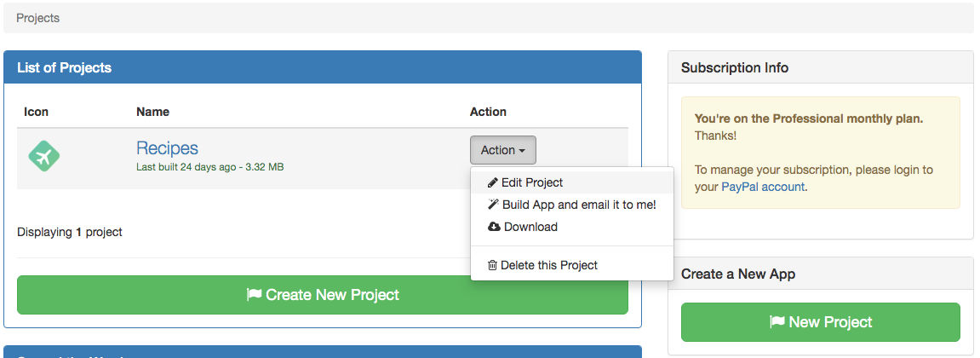Viewport: 980px width, 358px height.
Task: Open the Recipes project name link
Action: click(x=167, y=148)
